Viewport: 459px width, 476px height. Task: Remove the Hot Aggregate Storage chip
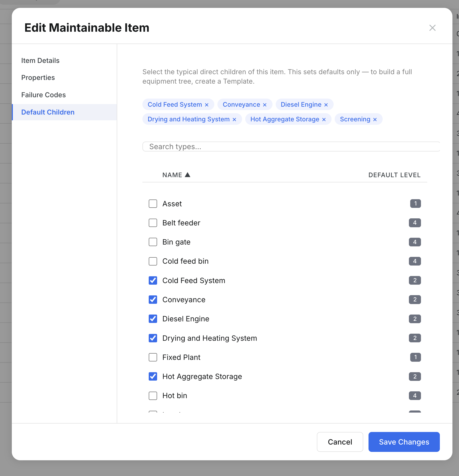(323, 119)
